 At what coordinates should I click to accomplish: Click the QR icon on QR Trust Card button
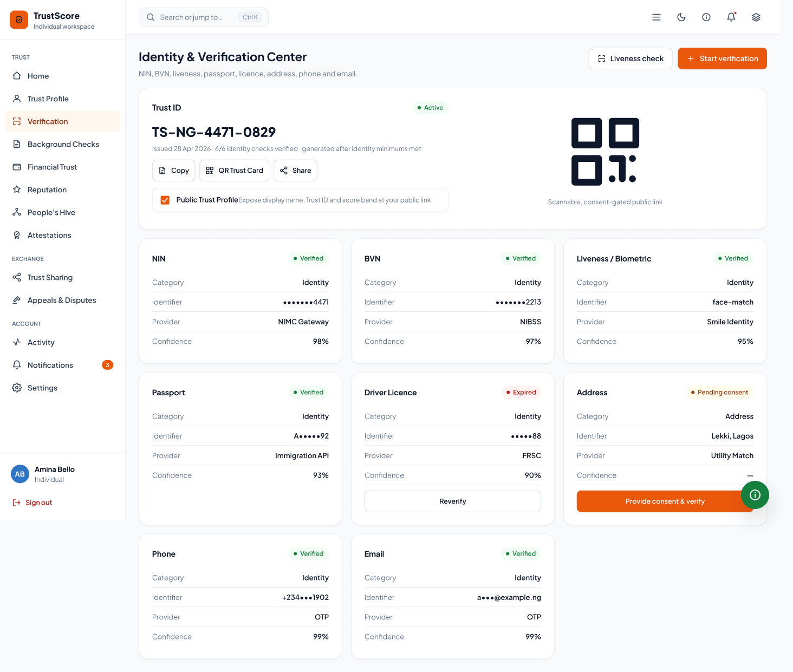click(210, 171)
